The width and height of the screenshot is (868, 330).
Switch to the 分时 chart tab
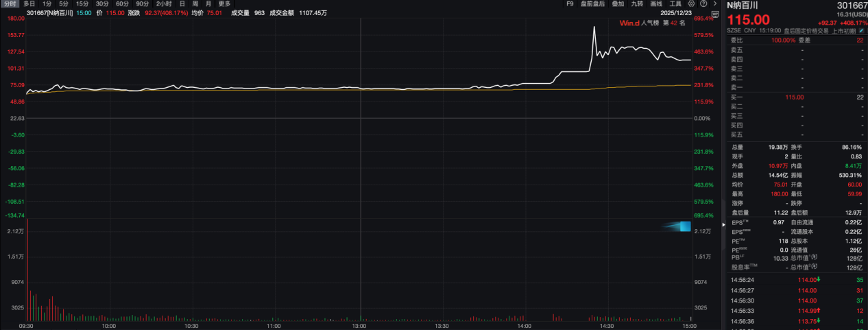coord(10,4)
